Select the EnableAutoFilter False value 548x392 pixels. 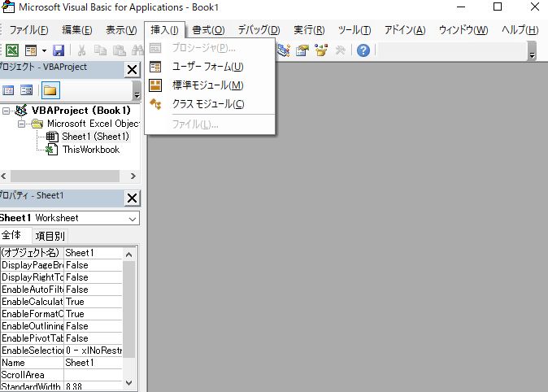[93, 290]
